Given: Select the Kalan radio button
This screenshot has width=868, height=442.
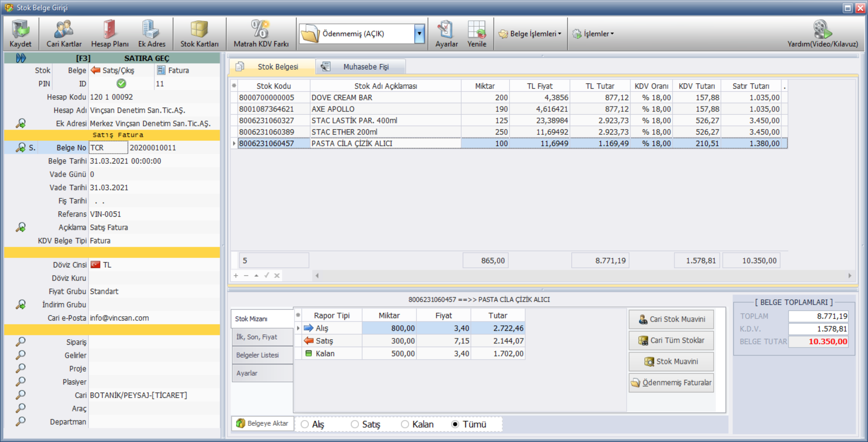Looking at the screenshot, I should tap(405, 424).
